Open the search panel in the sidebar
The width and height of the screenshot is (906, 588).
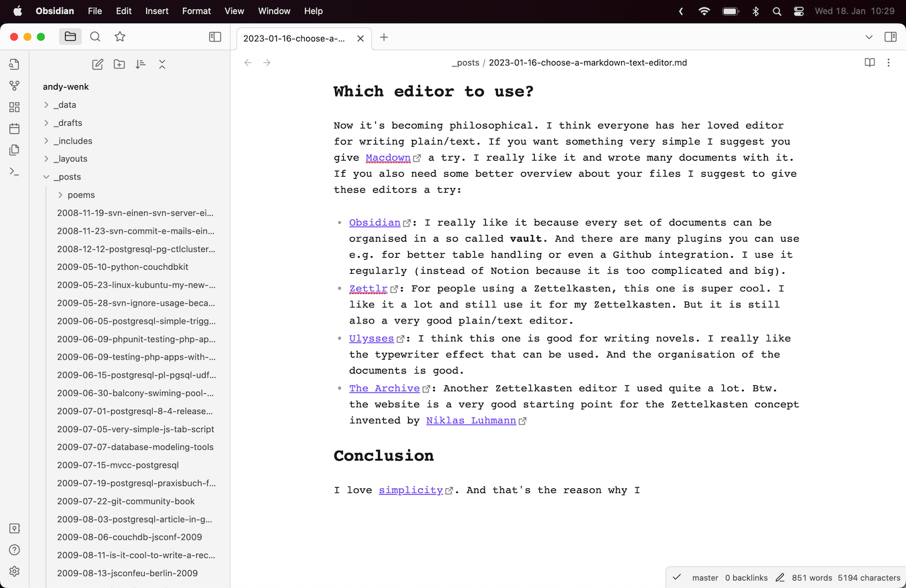click(95, 37)
